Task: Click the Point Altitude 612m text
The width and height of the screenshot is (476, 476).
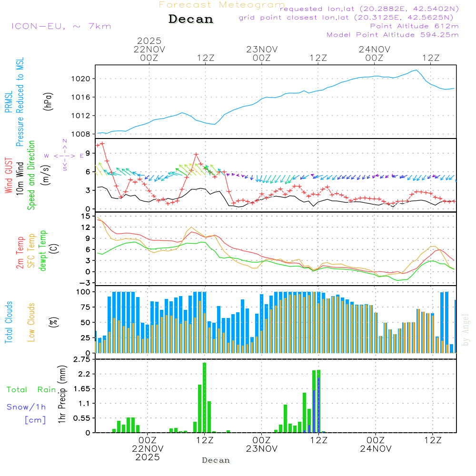Action: point(414,26)
